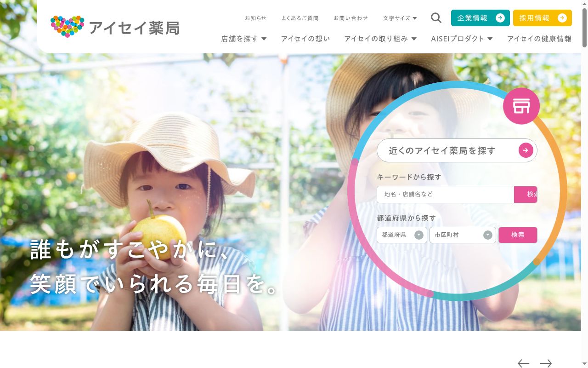The width and height of the screenshot is (588, 368).
Task: Click the Aisei Pharmacy heart logo
Action: click(x=68, y=27)
